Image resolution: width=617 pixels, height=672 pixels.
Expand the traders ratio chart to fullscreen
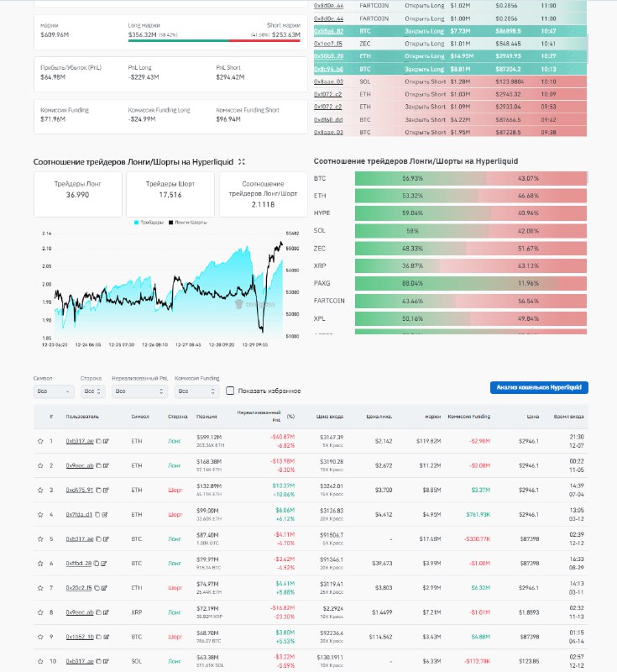(242, 161)
